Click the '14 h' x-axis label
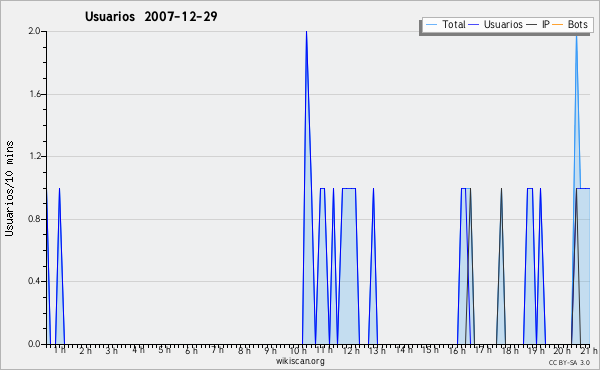Viewport: 600px width, 370px height. pyautogui.click(x=404, y=350)
